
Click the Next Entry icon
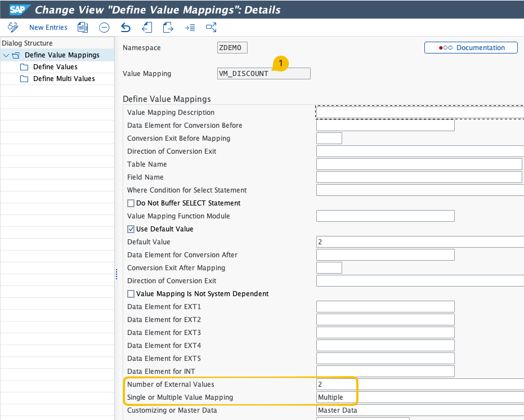pos(168,28)
